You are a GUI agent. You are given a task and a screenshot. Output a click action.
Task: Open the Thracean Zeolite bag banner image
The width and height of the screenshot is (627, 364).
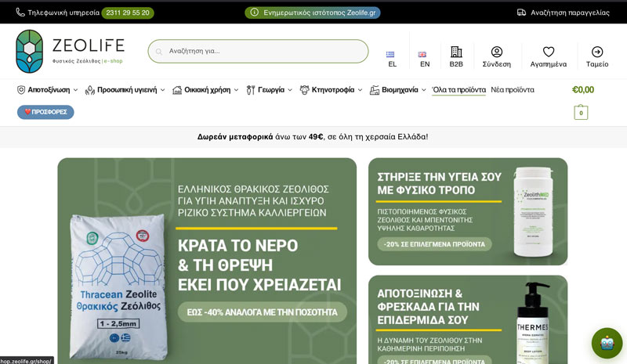click(x=118, y=285)
